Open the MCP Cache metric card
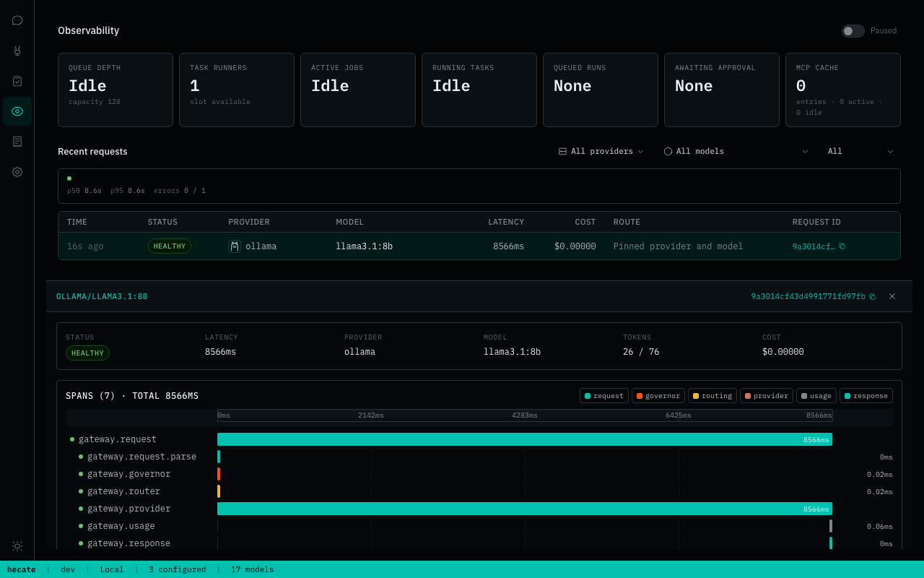924x578 pixels. click(x=843, y=90)
